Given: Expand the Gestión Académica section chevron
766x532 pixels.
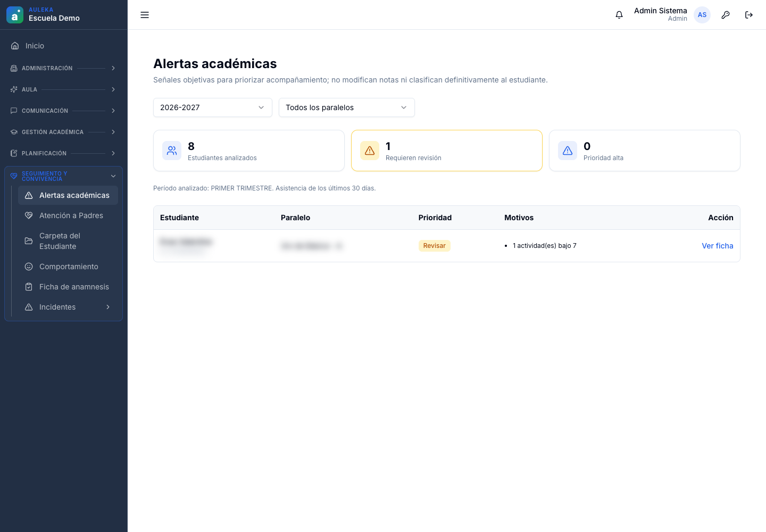Looking at the screenshot, I should [x=113, y=132].
